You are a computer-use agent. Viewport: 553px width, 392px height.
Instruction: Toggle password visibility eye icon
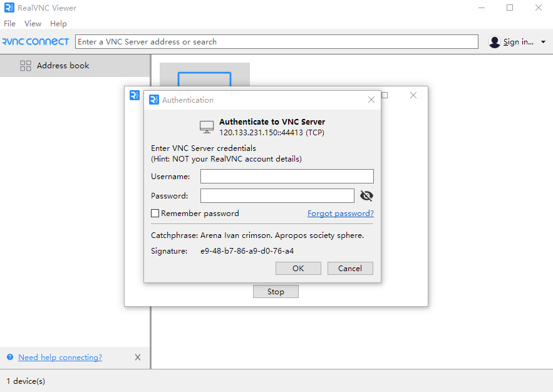[366, 195]
